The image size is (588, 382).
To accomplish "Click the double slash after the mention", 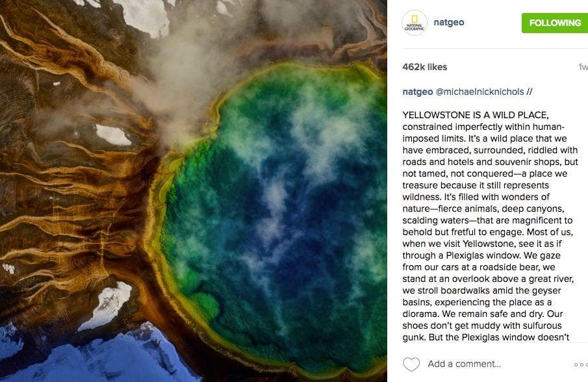I will pos(529,92).
